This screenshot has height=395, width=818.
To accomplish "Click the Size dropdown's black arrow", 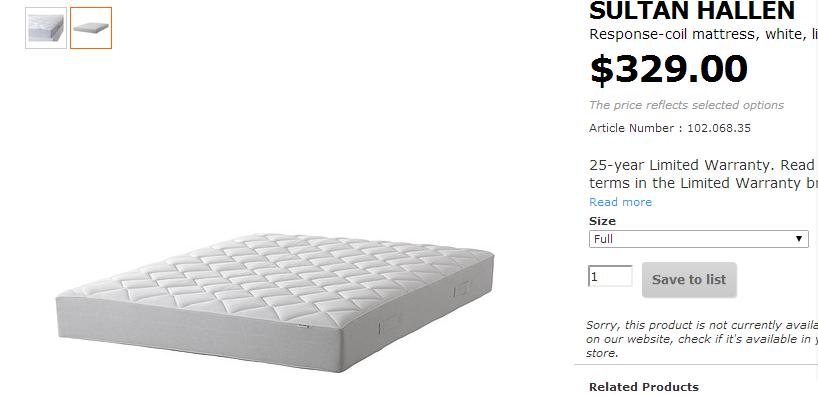I will (798, 239).
